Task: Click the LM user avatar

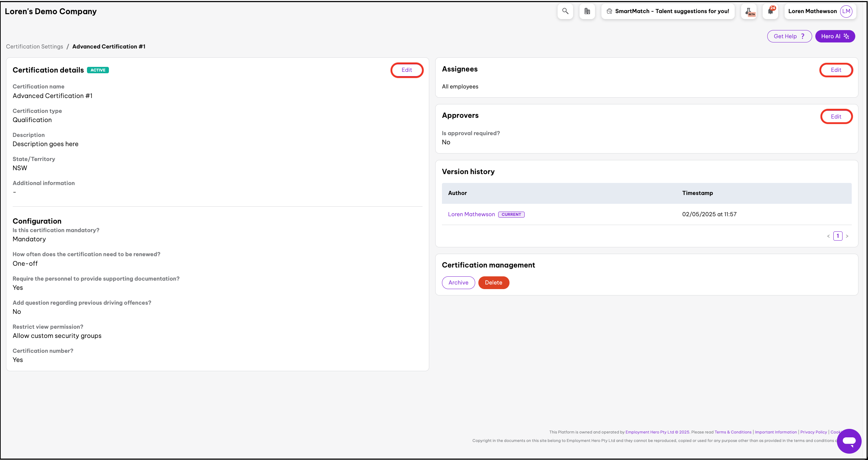Action: 846,11
